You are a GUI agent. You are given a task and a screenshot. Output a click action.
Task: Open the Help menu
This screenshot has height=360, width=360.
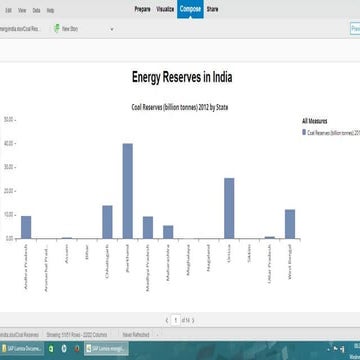pyautogui.click(x=50, y=11)
